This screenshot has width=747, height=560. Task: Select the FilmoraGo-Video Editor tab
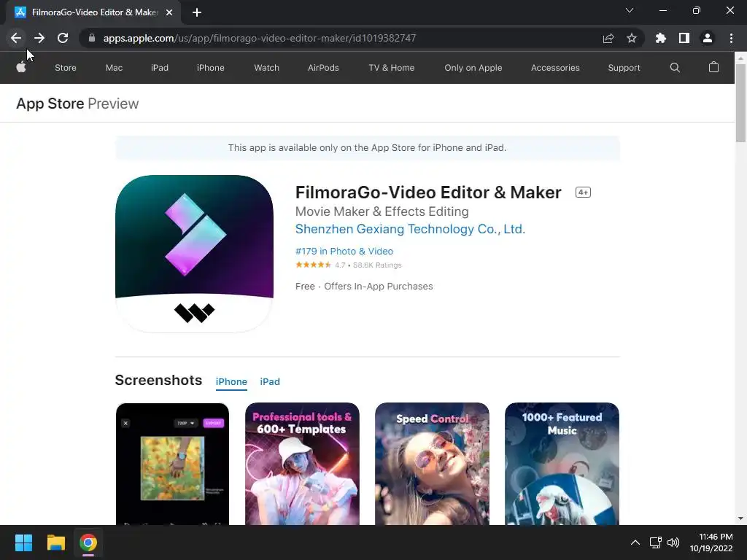pyautogui.click(x=93, y=12)
